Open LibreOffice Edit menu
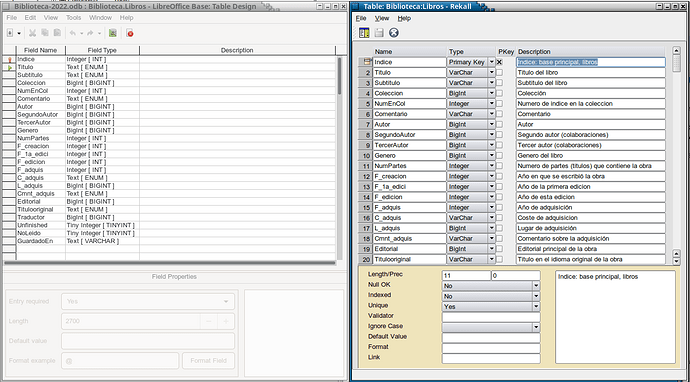690x382 pixels. tap(30, 18)
